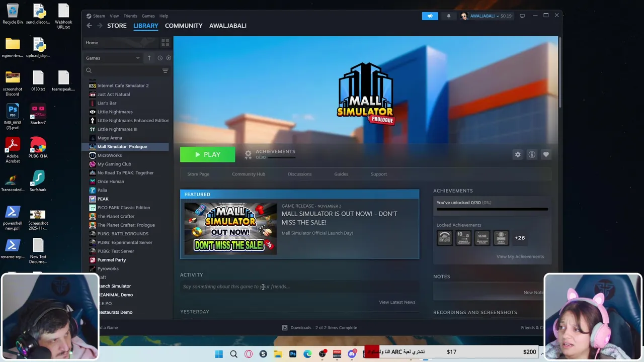644x362 pixels.
Task: Open the Discussions link
Action: 300,174
